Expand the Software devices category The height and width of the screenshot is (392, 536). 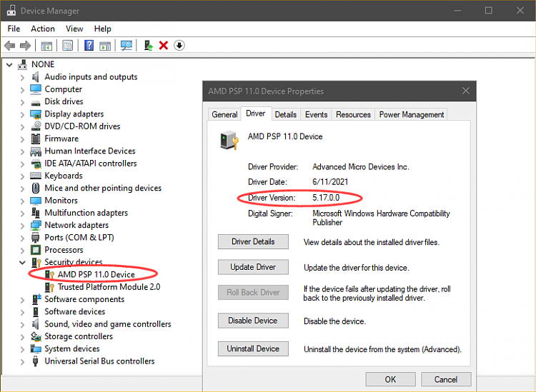point(23,312)
